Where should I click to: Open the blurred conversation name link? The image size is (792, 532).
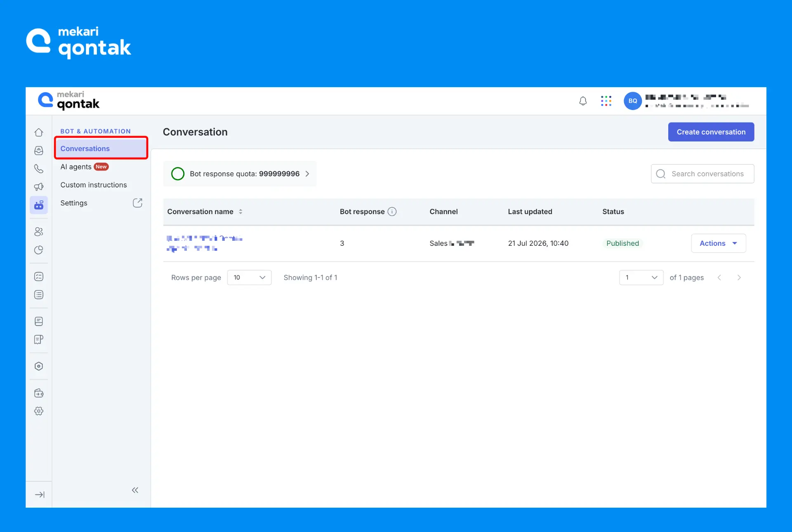click(x=204, y=243)
